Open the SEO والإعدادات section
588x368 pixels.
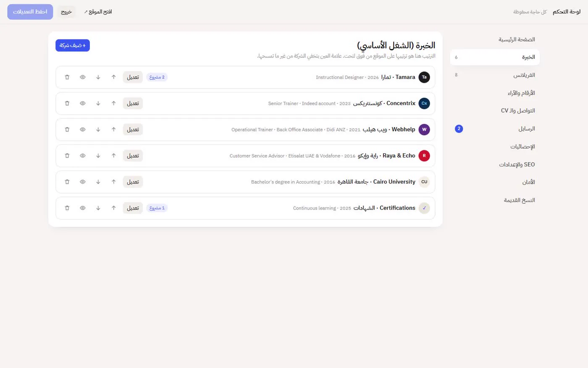point(495,164)
